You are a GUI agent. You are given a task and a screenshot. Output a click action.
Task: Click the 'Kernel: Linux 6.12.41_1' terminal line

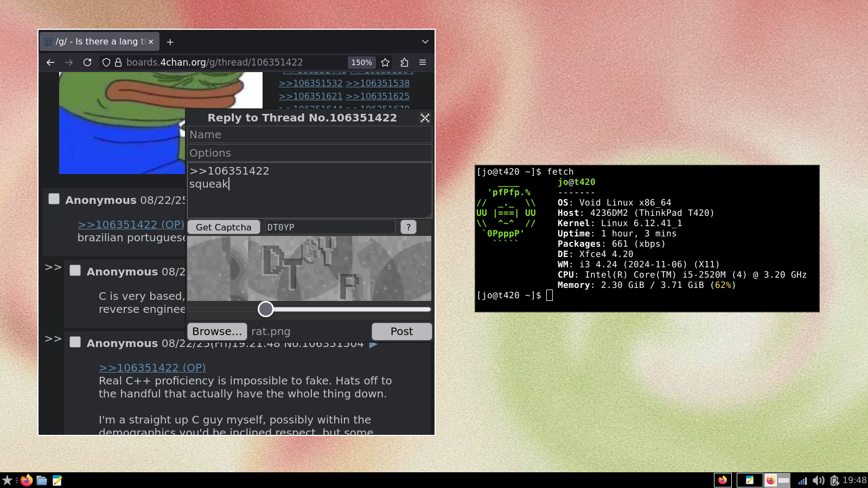click(620, 223)
